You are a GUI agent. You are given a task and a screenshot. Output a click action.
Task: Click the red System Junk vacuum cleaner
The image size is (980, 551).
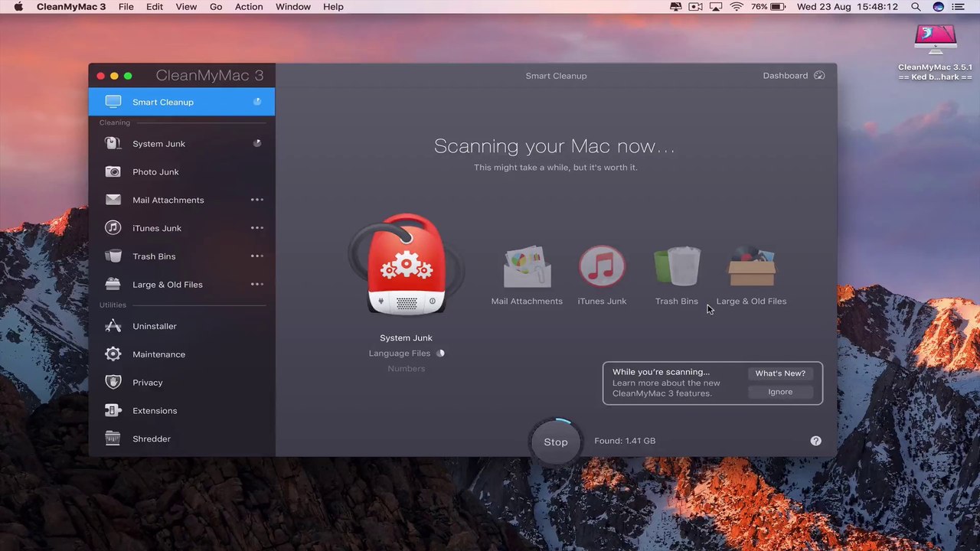[406, 265]
